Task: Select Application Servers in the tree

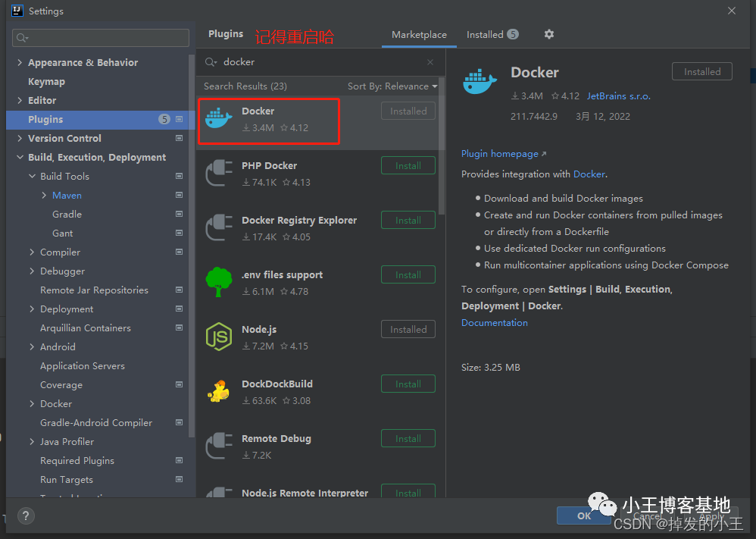Action: coord(83,365)
